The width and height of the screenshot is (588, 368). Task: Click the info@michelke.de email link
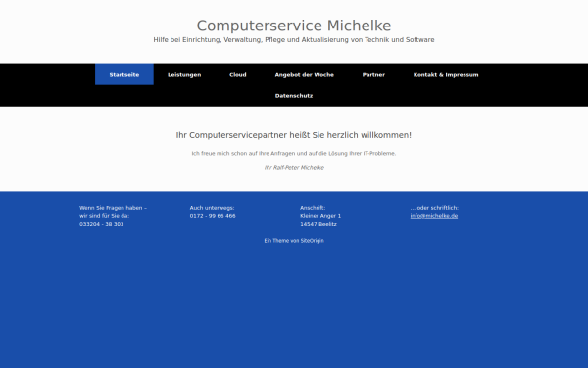coord(434,216)
